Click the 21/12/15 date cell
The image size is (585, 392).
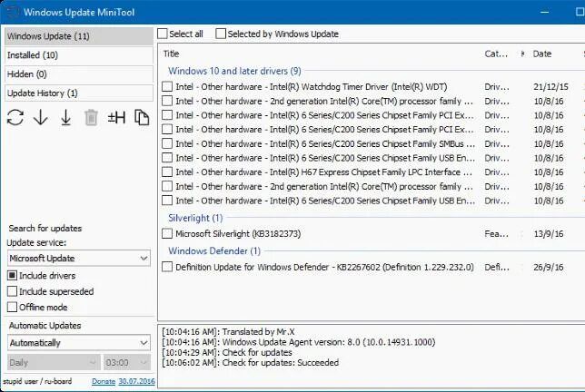(x=550, y=87)
